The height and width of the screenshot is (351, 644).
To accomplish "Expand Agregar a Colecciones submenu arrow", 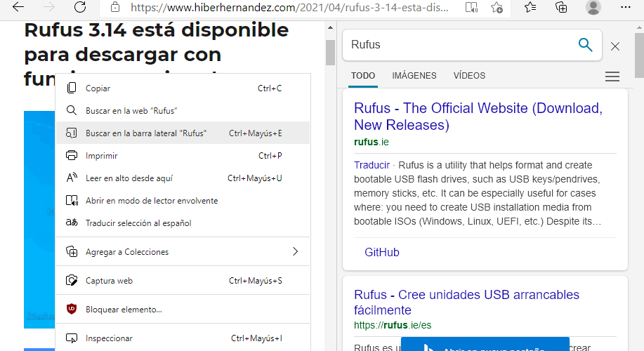I will tap(295, 251).
